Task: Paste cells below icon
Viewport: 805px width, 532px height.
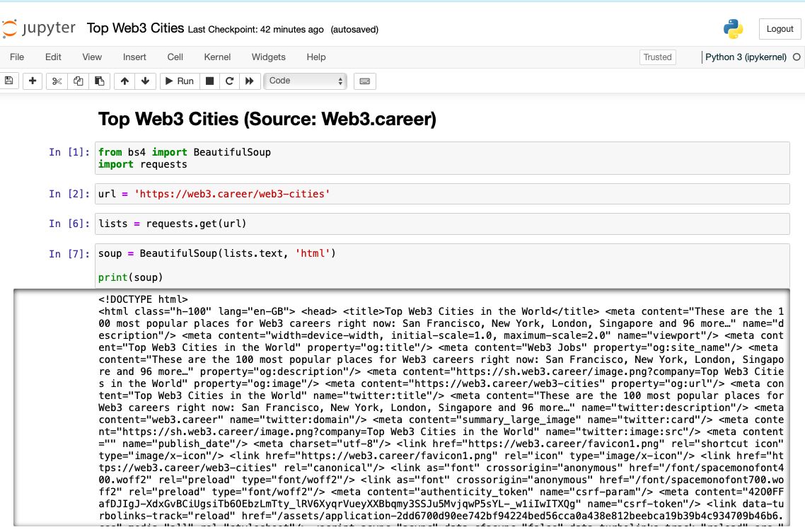Action: (100, 81)
